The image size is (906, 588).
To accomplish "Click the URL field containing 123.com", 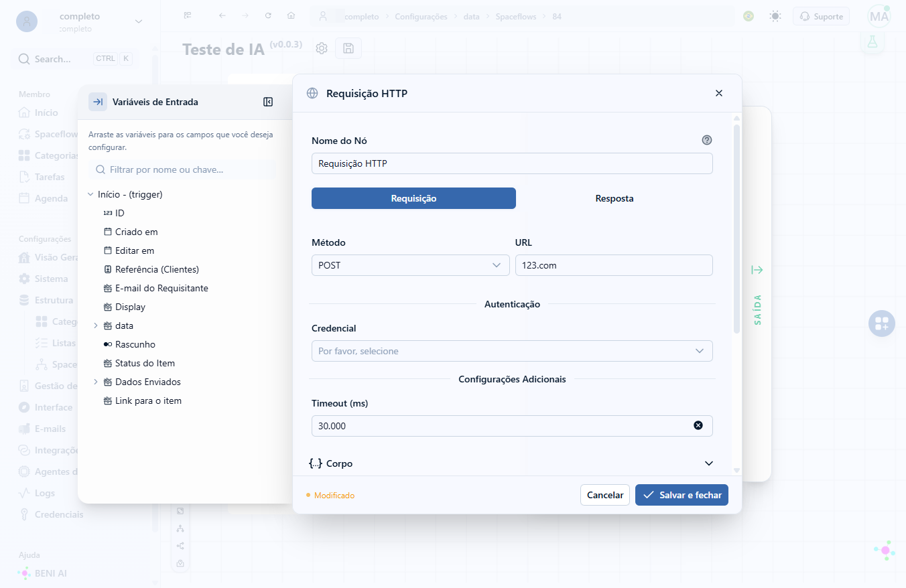I will tap(613, 265).
